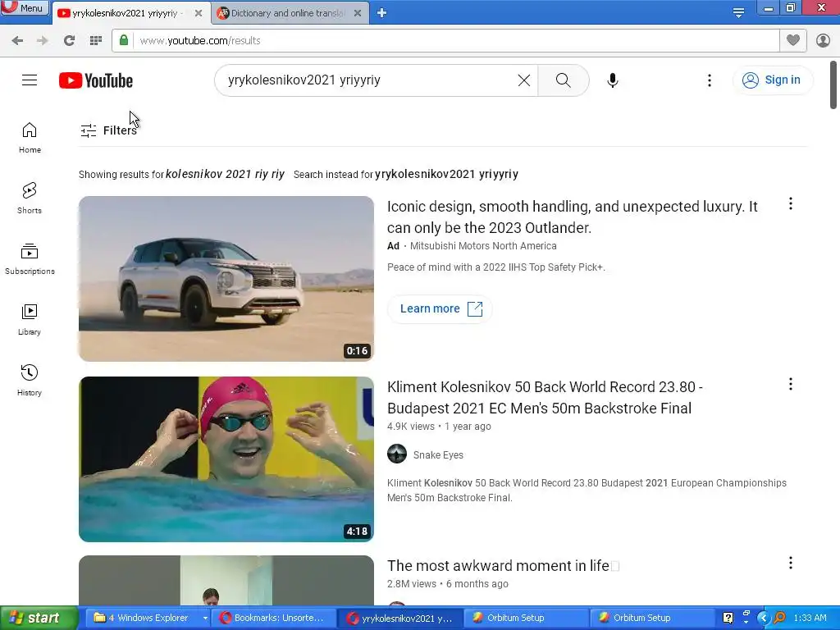840x630 pixels.
Task: Click the YouTube logo
Action: click(96, 80)
